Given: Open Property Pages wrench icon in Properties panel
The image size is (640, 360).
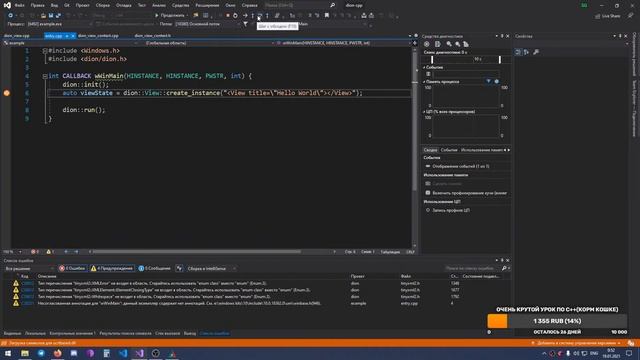Looking at the screenshot, I should click(x=536, y=52).
